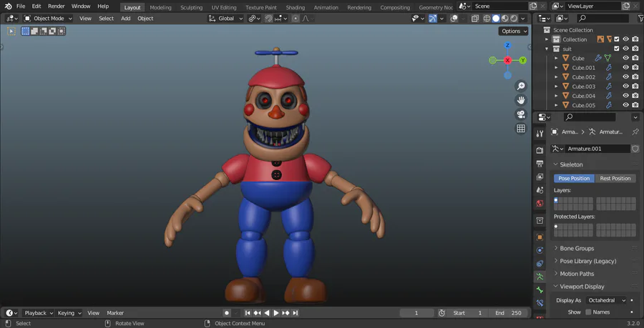
Task: Switch perspective/orthographic with grid icon
Action: 521,129
